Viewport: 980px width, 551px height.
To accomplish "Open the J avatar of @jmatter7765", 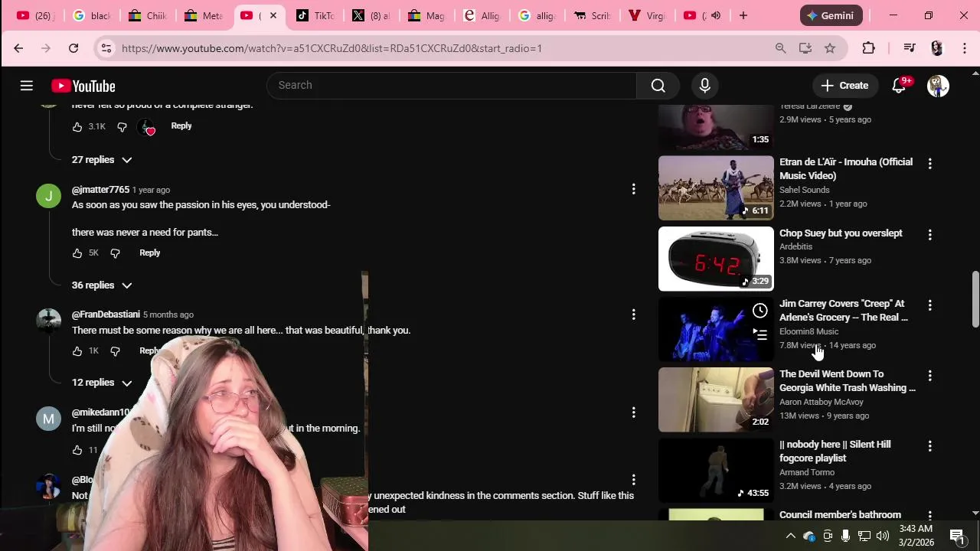I will [x=48, y=196].
